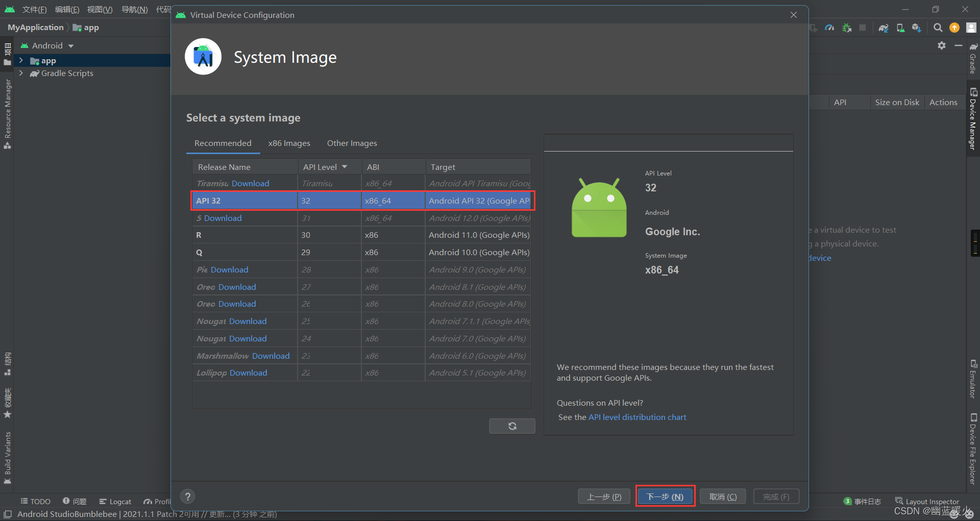
Task: Toggle tool window bars icon in status bar
Action: pyautogui.click(x=8, y=514)
